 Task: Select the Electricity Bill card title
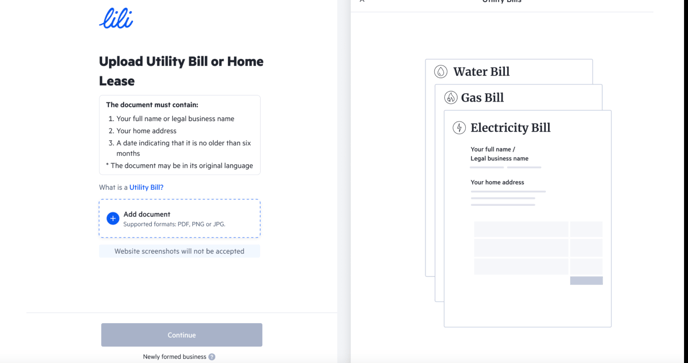[x=510, y=128]
